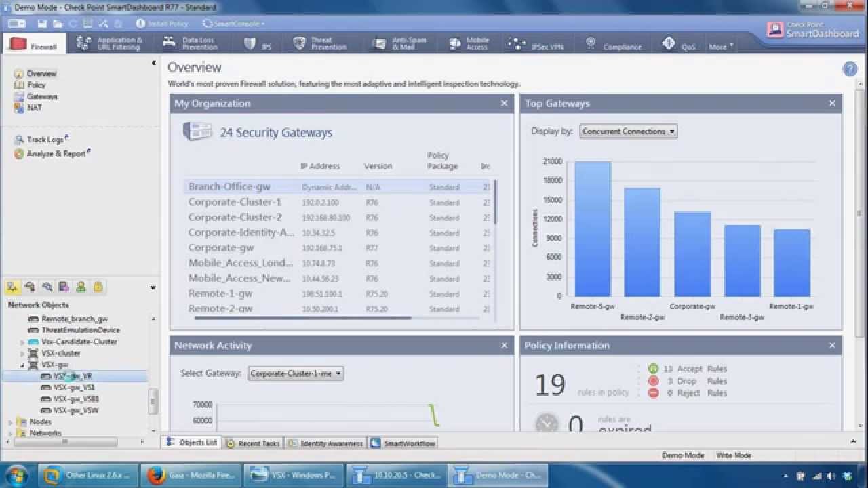Select the Corporate-Cluster-1 gateway row
The width and height of the screenshot is (868, 488).
pyautogui.click(x=338, y=202)
